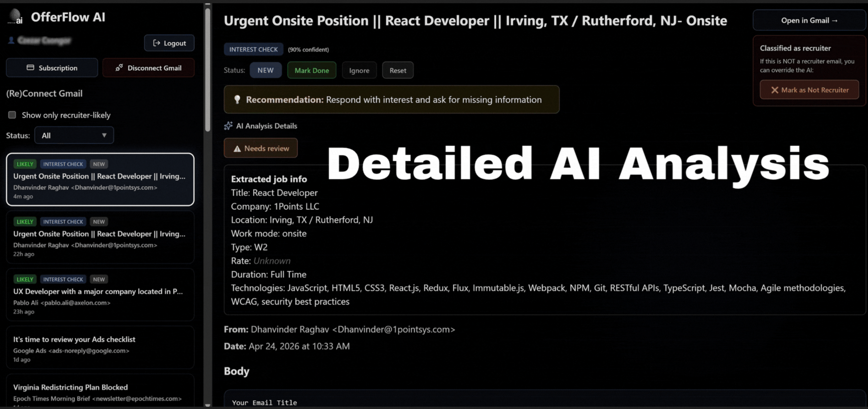Select the NEW status pill
The width and height of the screenshot is (868, 409).
(265, 70)
